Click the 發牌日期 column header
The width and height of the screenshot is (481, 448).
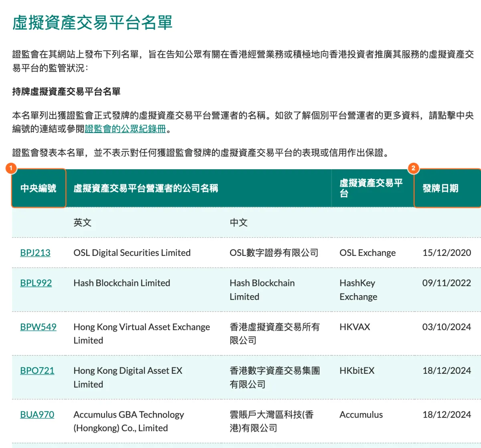[448, 188]
